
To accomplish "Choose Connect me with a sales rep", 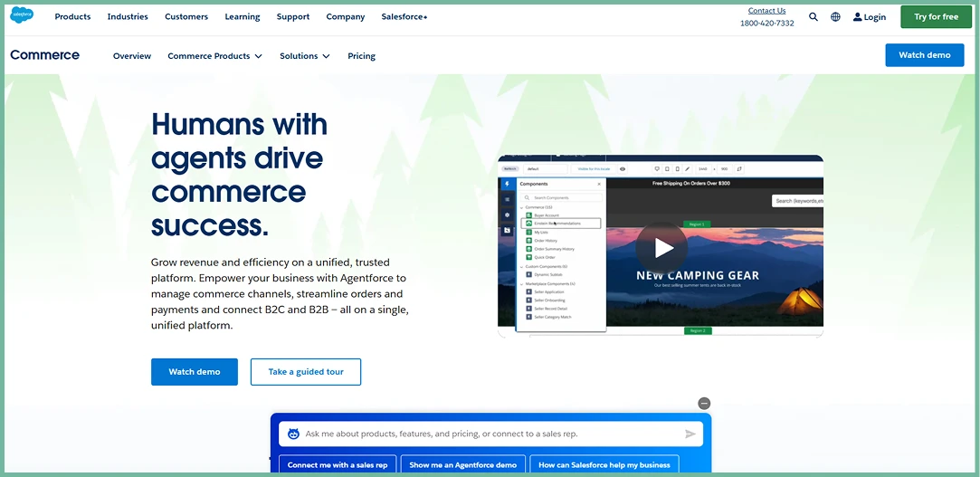I will (338, 464).
